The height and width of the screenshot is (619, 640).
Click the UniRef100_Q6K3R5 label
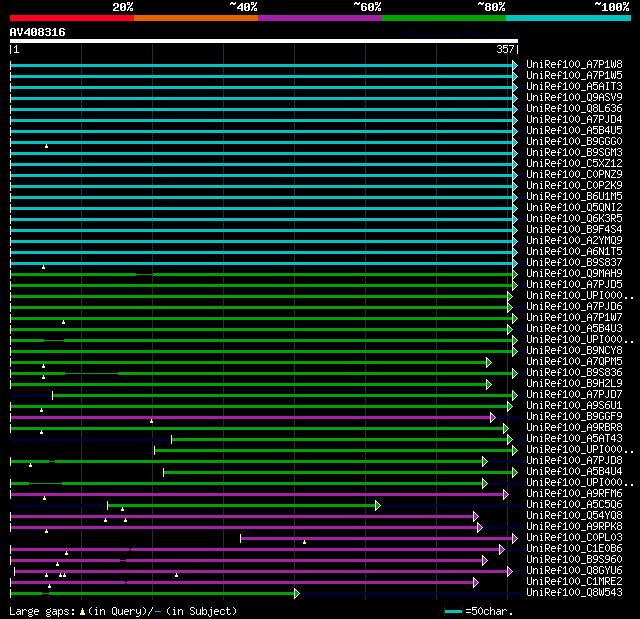pos(574,219)
